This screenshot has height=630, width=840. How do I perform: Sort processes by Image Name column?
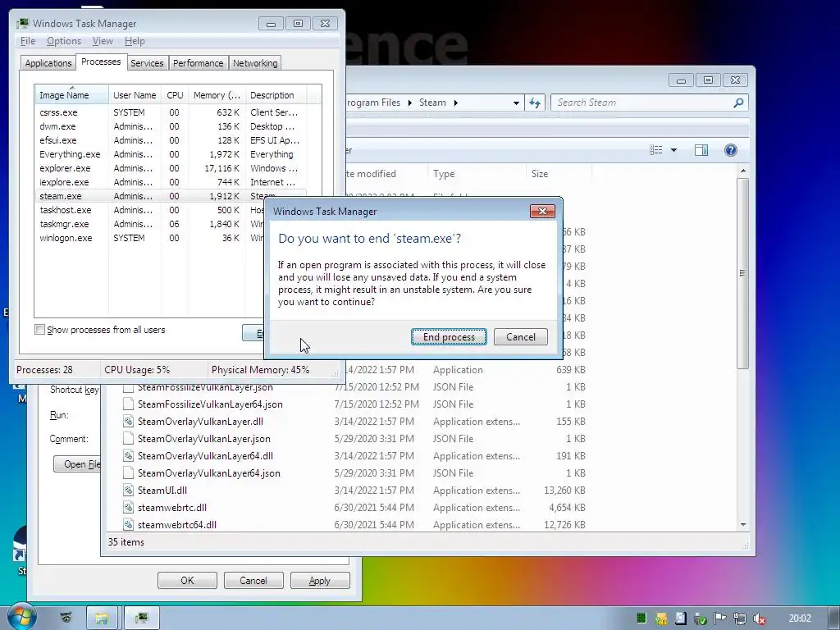click(x=71, y=95)
